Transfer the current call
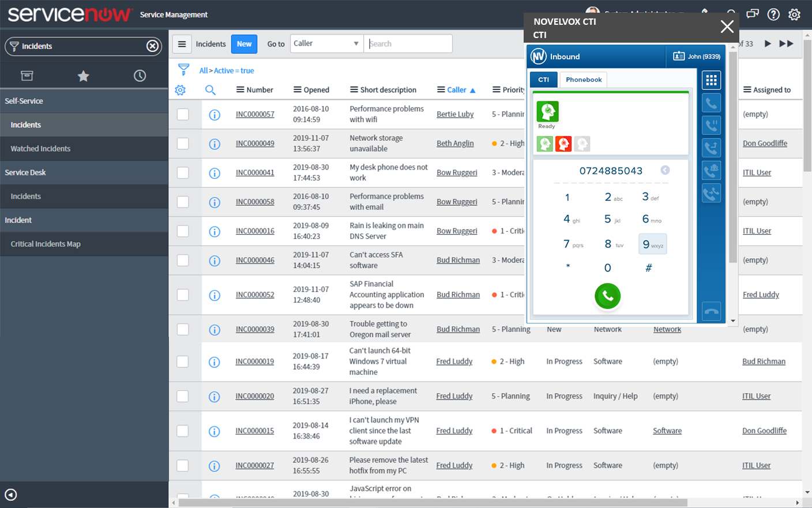Viewport: 812px width, 508px height. (711, 148)
